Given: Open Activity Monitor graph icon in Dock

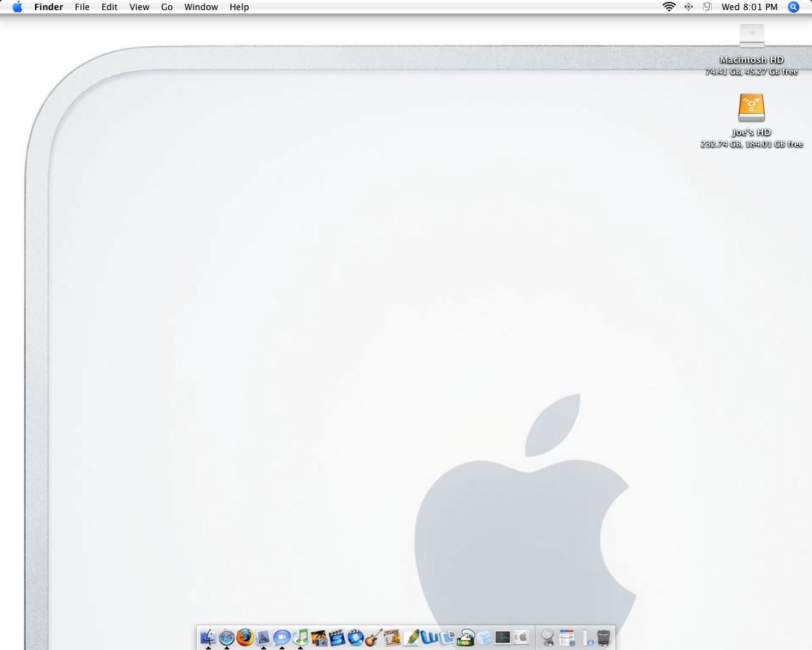Looking at the screenshot, I should pyautogui.click(x=502, y=638).
